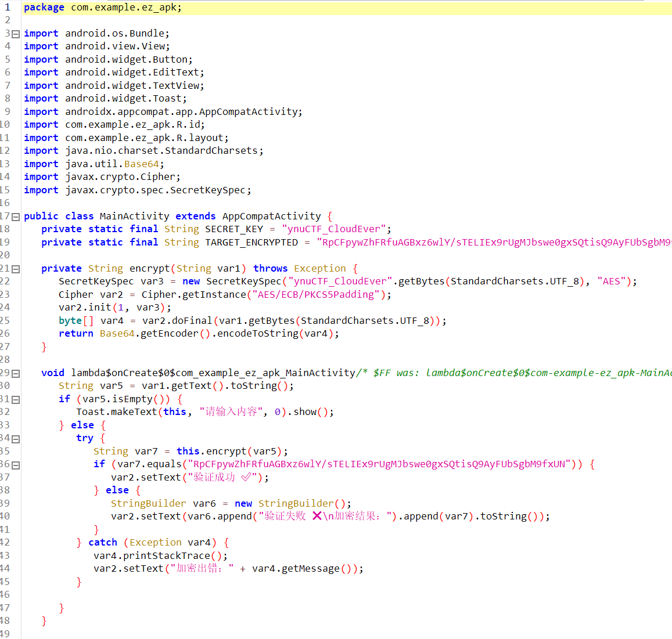Screen dimensions: 672x639
Task: Collapse the import block fold marker
Action: (x=16, y=34)
